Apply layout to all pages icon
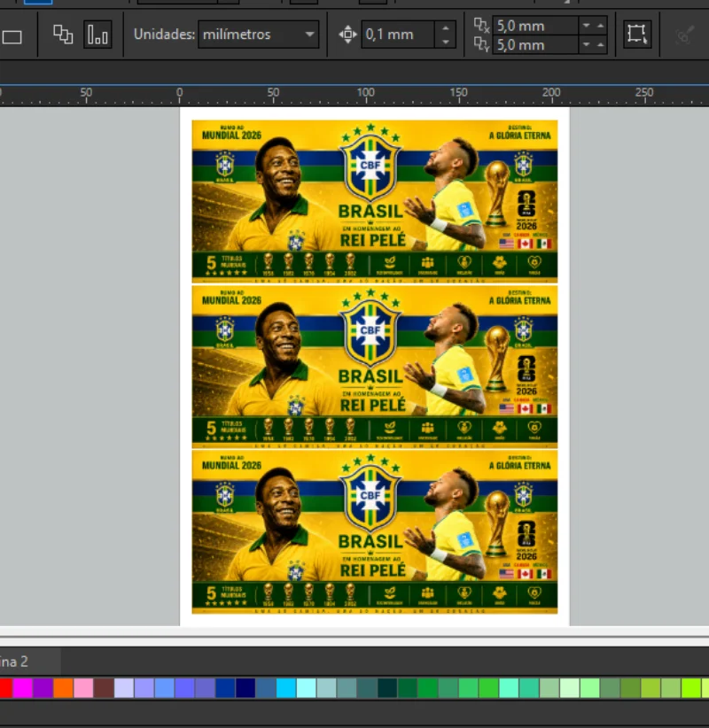The image size is (709, 728). click(x=63, y=35)
